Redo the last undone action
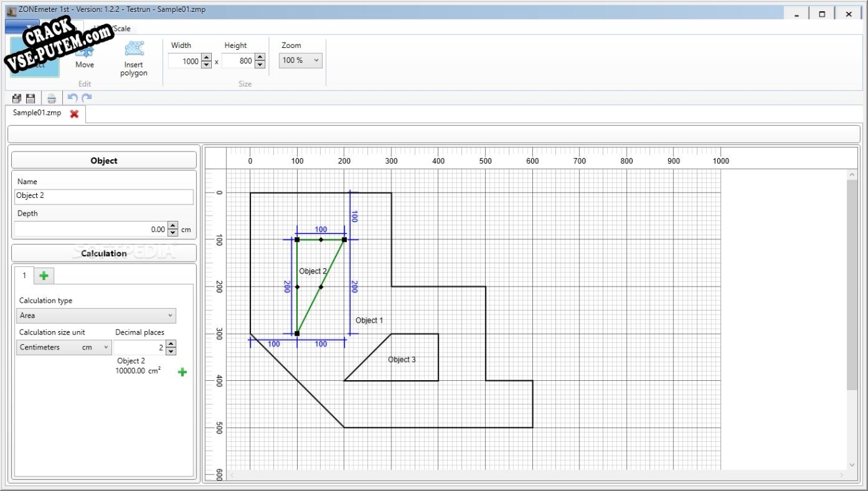Viewport: 868px width, 491px height. coord(87,98)
